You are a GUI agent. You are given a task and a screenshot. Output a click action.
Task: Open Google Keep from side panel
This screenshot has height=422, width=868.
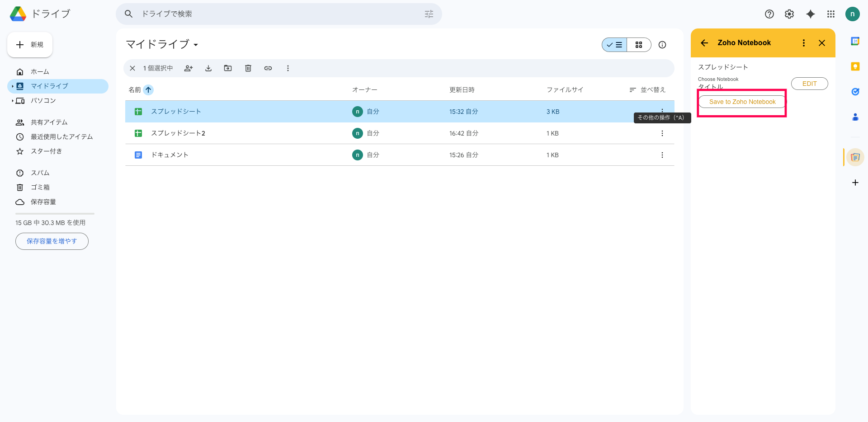(x=855, y=67)
